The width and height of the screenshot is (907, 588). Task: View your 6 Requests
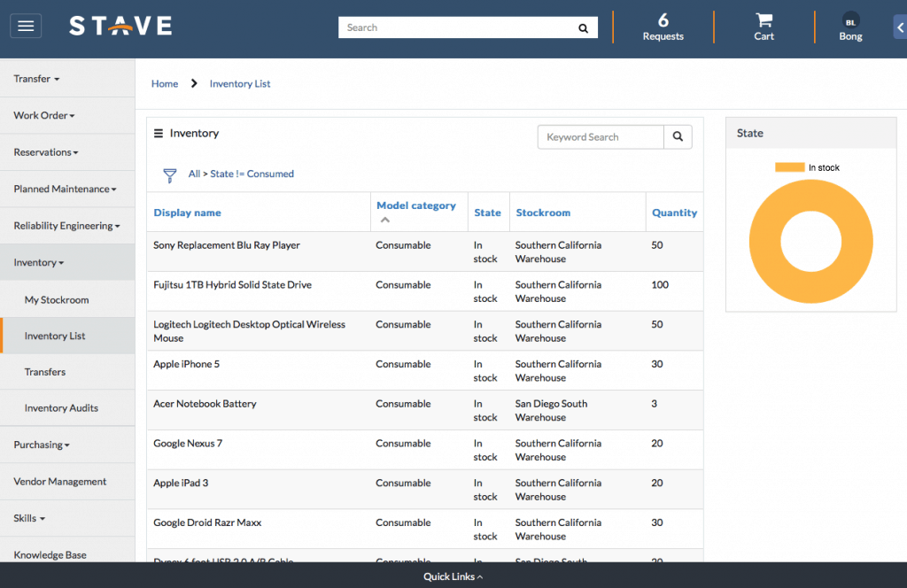point(663,27)
